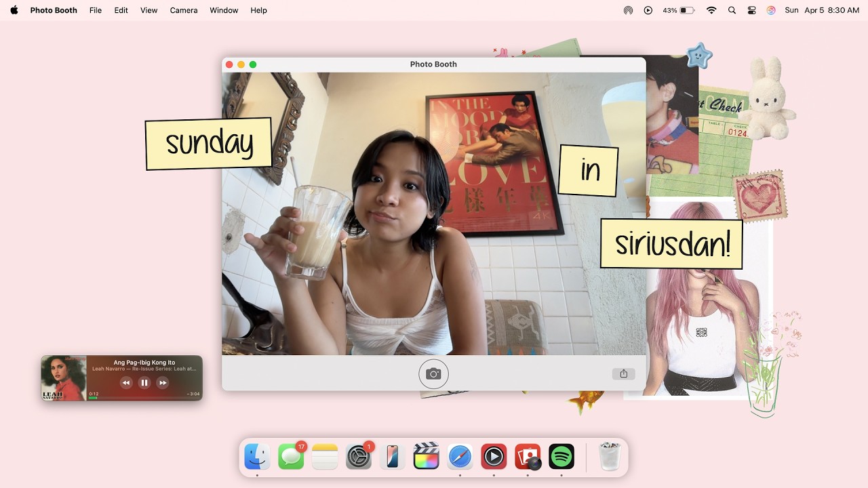Click the song title Ang Pag-Ibig Kong Ito

click(x=144, y=363)
